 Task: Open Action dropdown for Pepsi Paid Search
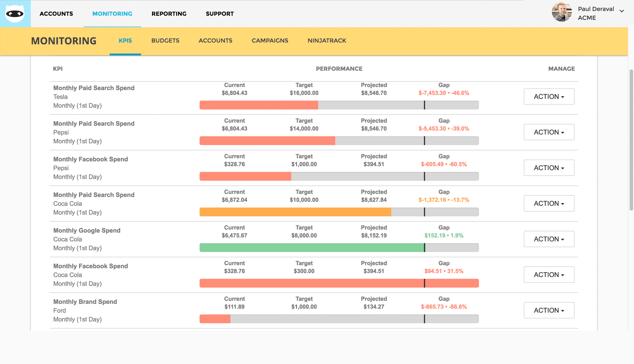[549, 132]
